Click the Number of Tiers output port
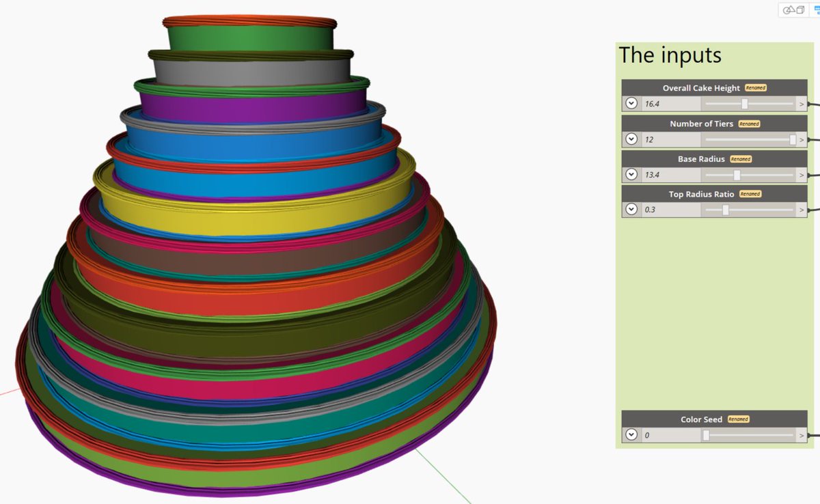Screen dimensions: 820x504 click(x=802, y=139)
